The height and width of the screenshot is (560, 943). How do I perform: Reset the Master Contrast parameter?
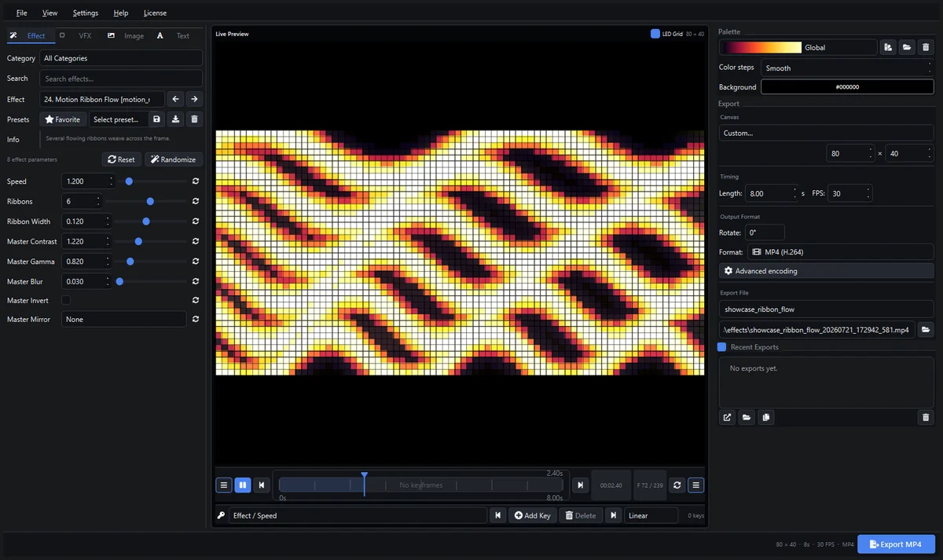(196, 241)
